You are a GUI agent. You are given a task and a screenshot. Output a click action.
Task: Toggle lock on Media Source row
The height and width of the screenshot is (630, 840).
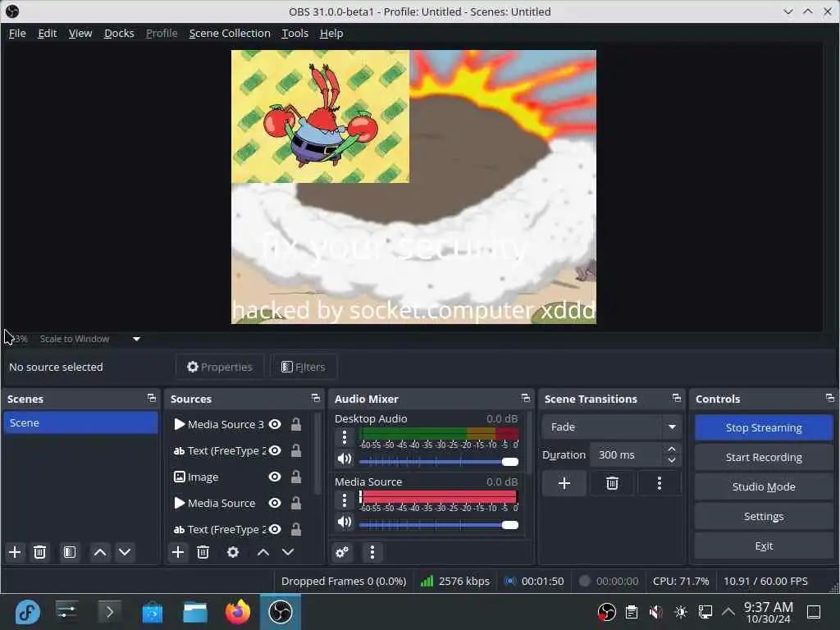pos(295,503)
